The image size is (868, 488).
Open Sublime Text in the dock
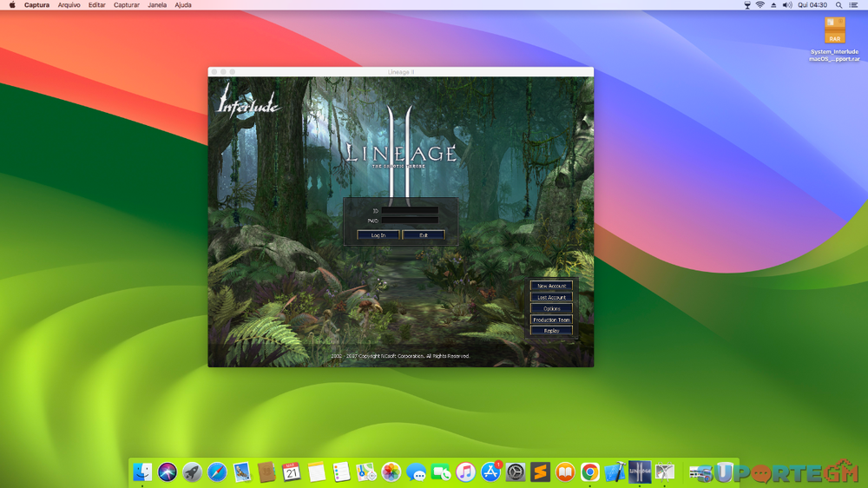tap(541, 472)
